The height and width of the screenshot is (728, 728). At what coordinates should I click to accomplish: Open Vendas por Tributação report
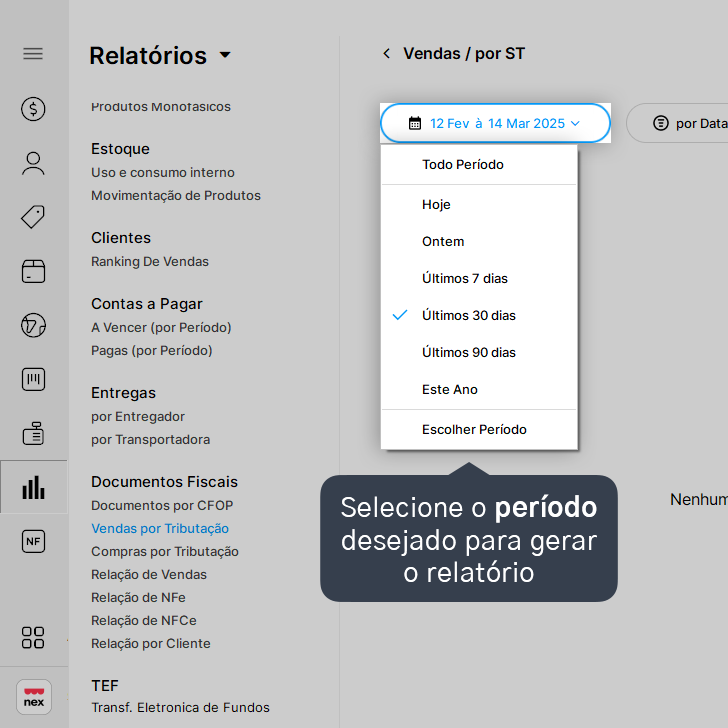(160, 529)
